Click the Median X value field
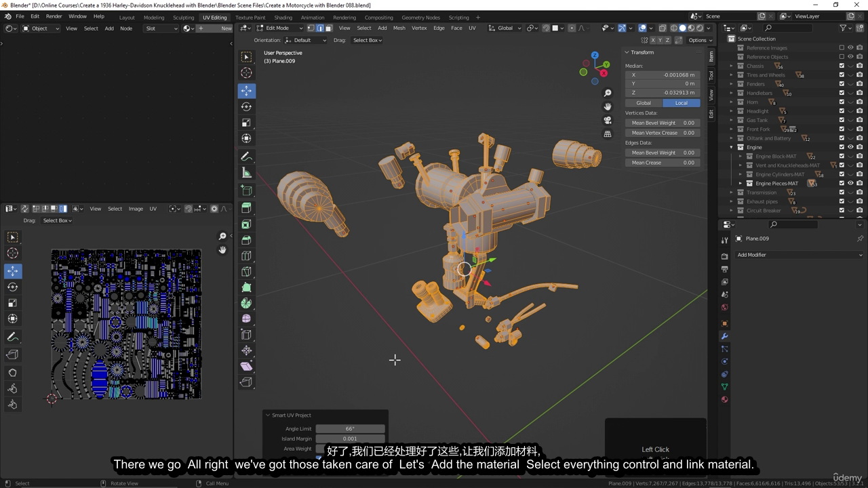Screen dimensions: 868x488 pyautogui.click(x=662, y=75)
